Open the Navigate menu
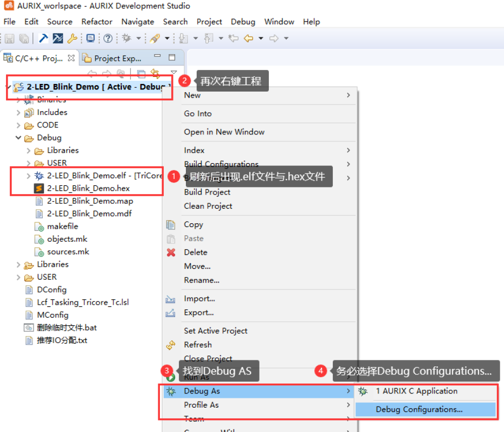 (138, 22)
